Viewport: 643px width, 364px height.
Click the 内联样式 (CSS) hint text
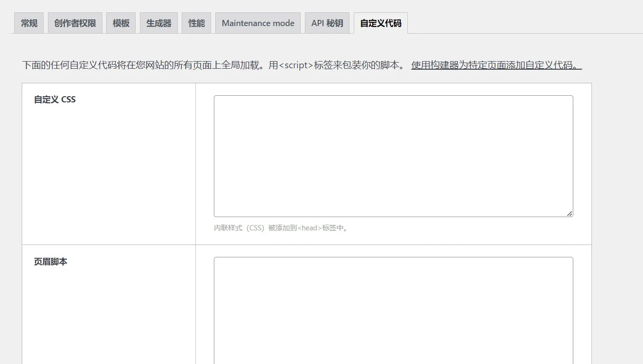[x=282, y=228]
